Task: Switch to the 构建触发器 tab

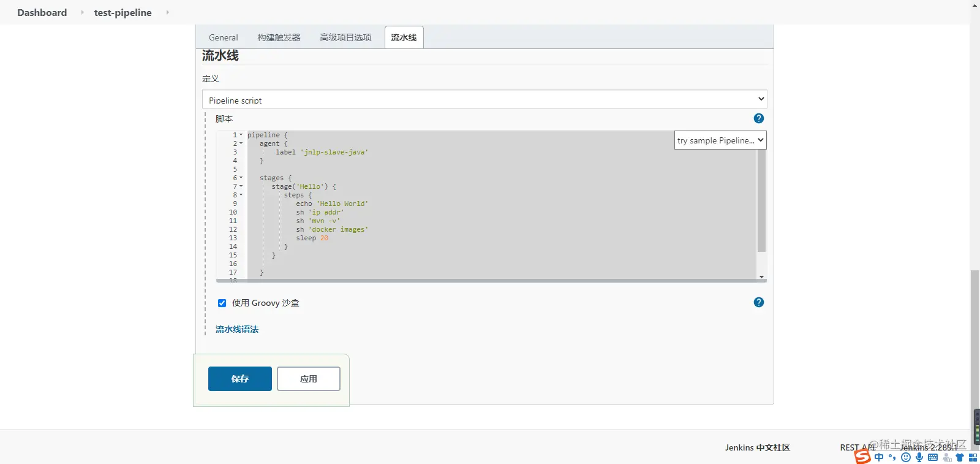Action: tap(279, 37)
